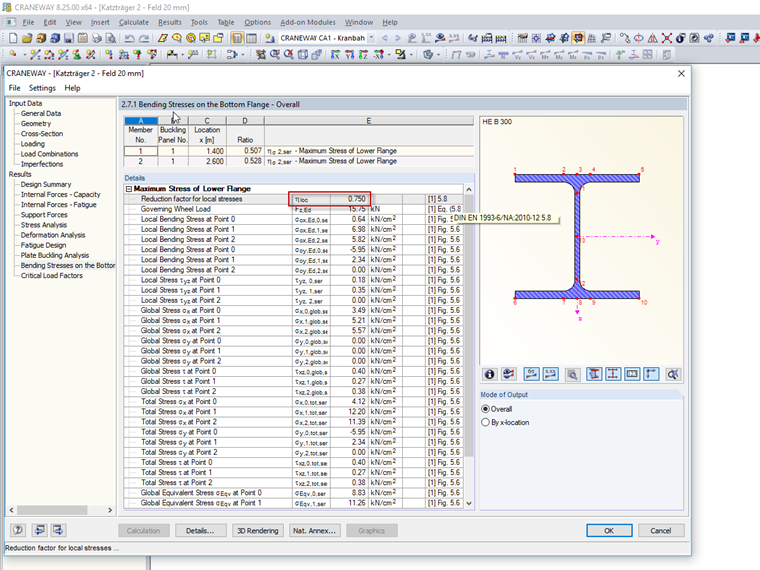Open the Help menu in CRANEWAY dialog

[x=72, y=88]
